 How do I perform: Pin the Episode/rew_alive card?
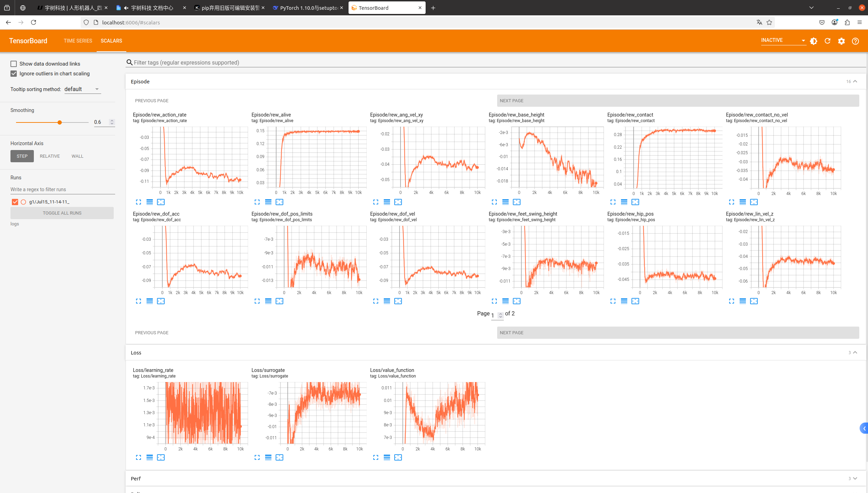[x=279, y=202]
